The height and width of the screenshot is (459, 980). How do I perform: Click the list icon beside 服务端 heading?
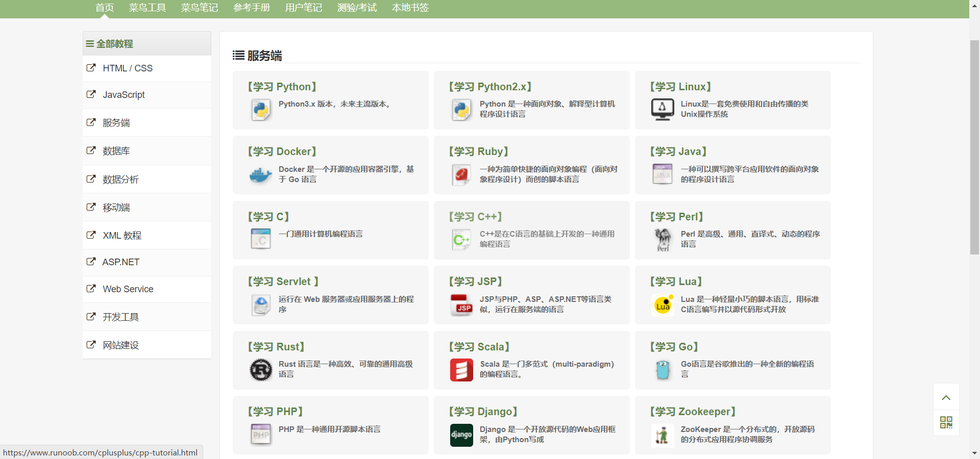click(x=238, y=56)
